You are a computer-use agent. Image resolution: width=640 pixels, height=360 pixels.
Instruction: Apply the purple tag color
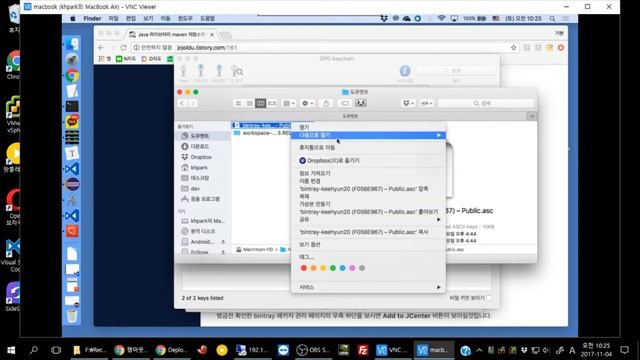click(x=352, y=268)
